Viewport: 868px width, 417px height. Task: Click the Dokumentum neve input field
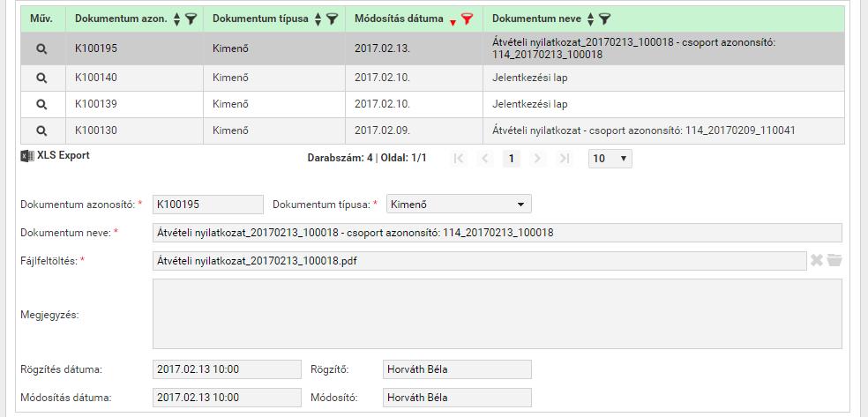498,233
